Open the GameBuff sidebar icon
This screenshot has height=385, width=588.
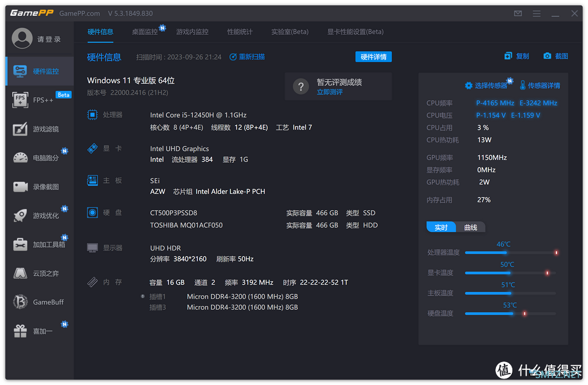pos(20,302)
